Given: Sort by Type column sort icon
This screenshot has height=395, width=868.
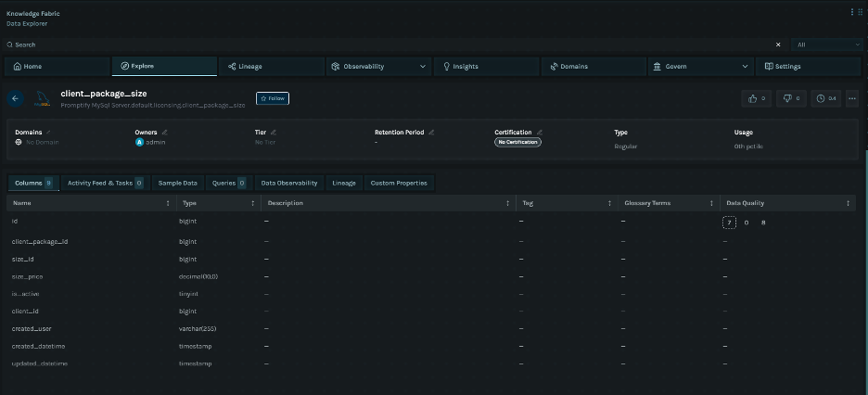Looking at the screenshot, I should coord(253,204).
